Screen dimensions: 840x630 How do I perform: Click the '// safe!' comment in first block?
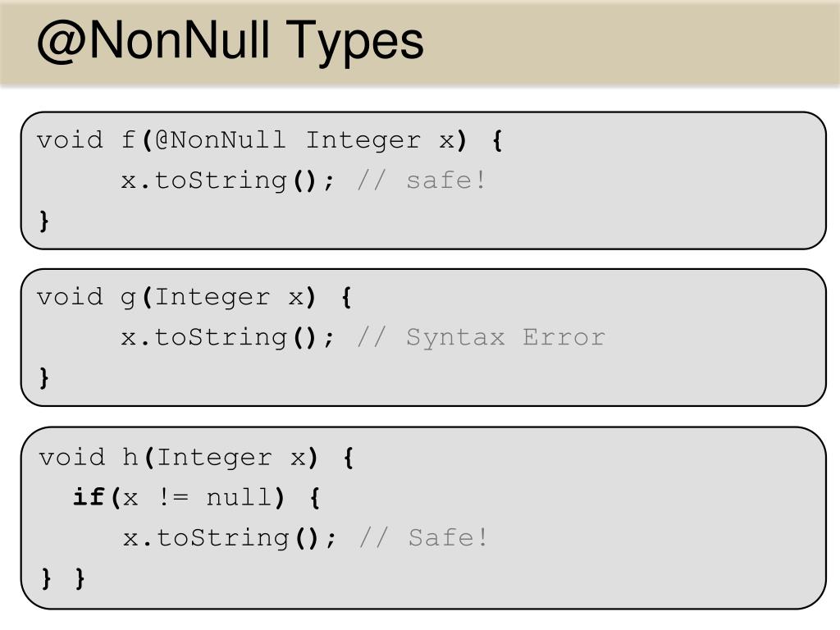[x=422, y=180]
